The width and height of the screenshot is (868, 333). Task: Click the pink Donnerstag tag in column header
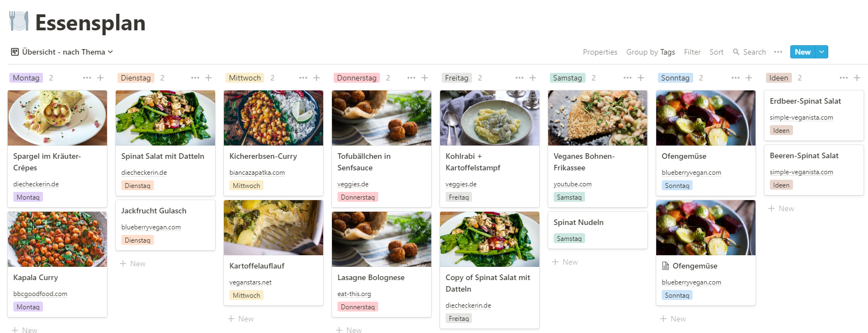coord(357,78)
